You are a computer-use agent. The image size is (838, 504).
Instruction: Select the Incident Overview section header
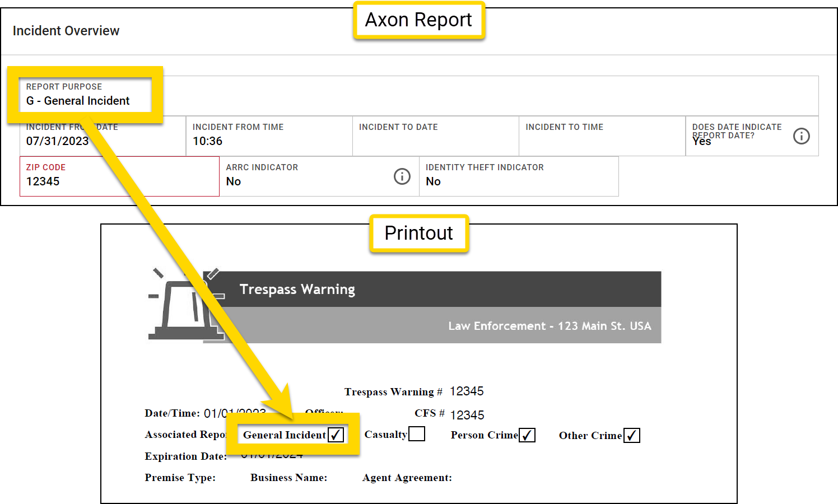[x=66, y=31]
